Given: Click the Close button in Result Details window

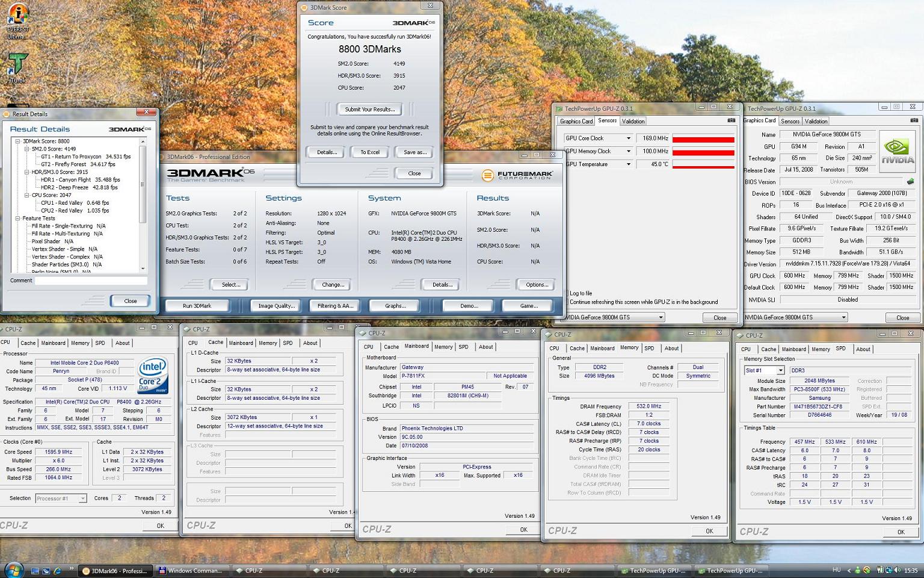Looking at the screenshot, I should coord(130,301).
